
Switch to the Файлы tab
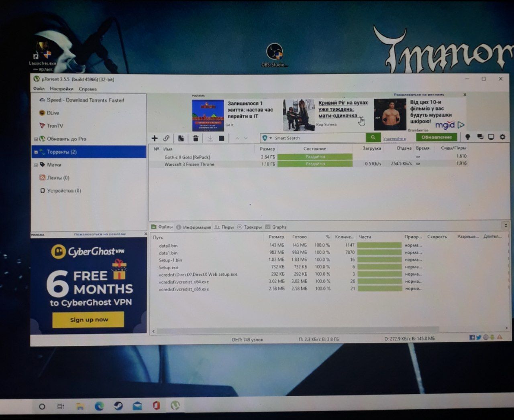pos(162,227)
